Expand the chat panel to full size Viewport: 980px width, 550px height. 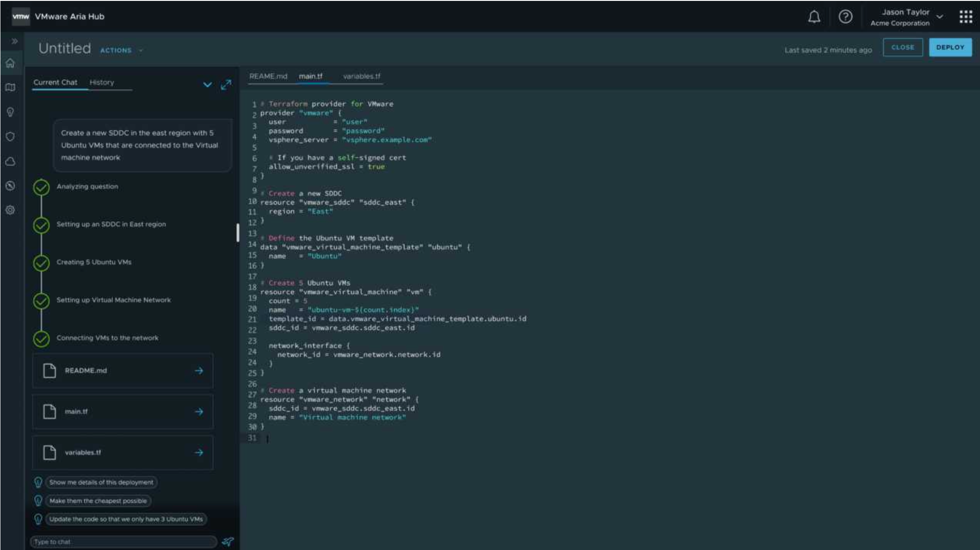pos(226,84)
